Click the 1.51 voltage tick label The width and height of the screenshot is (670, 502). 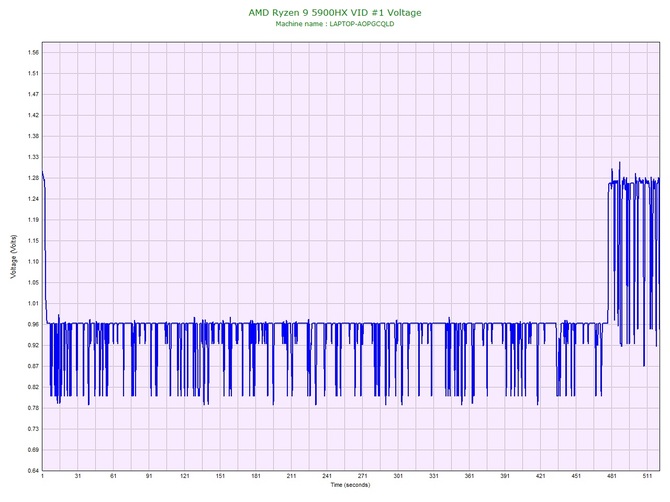[33, 73]
